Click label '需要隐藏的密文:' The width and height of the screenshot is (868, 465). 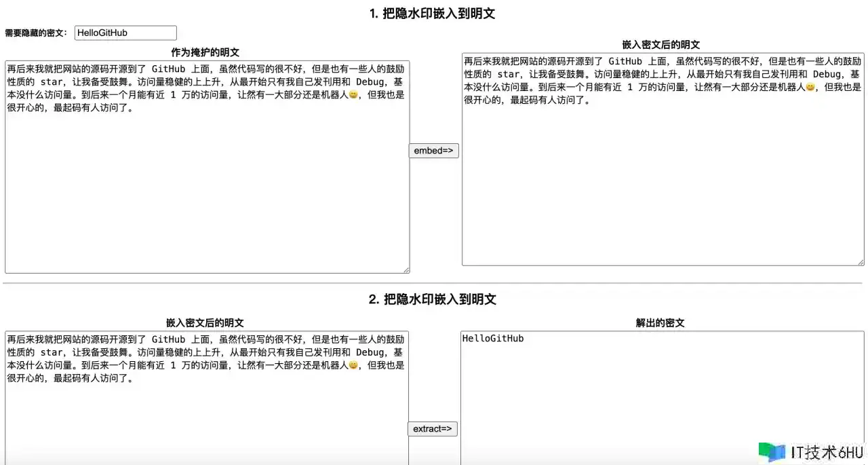[x=36, y=33]
